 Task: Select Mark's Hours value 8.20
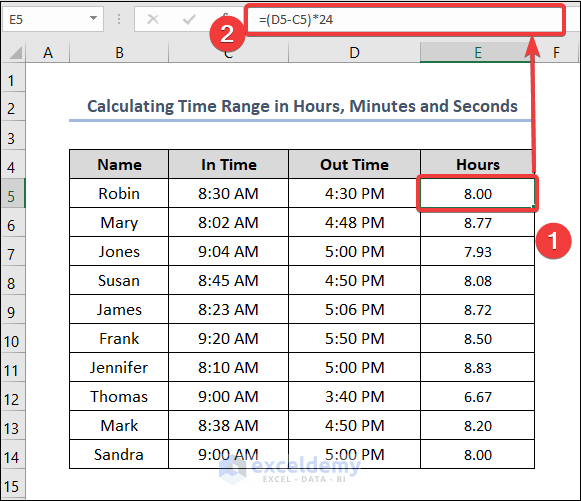[x=477, y=425]
